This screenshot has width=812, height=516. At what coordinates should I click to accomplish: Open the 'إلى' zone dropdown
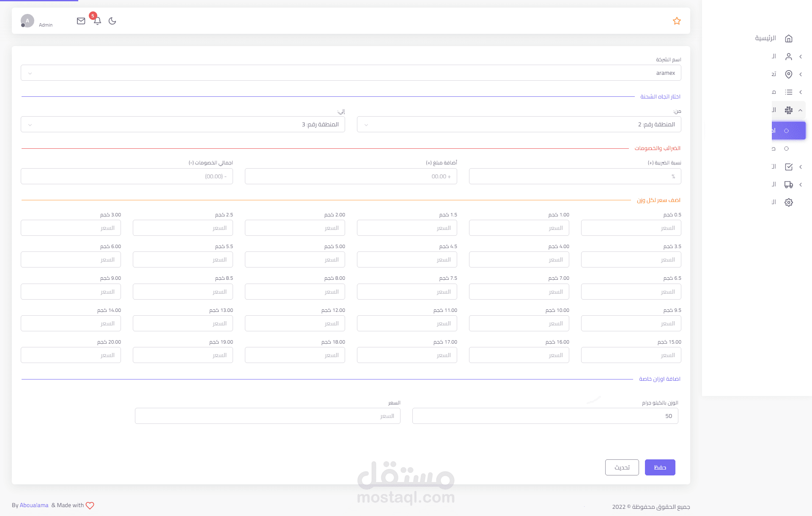pos(183,125)
